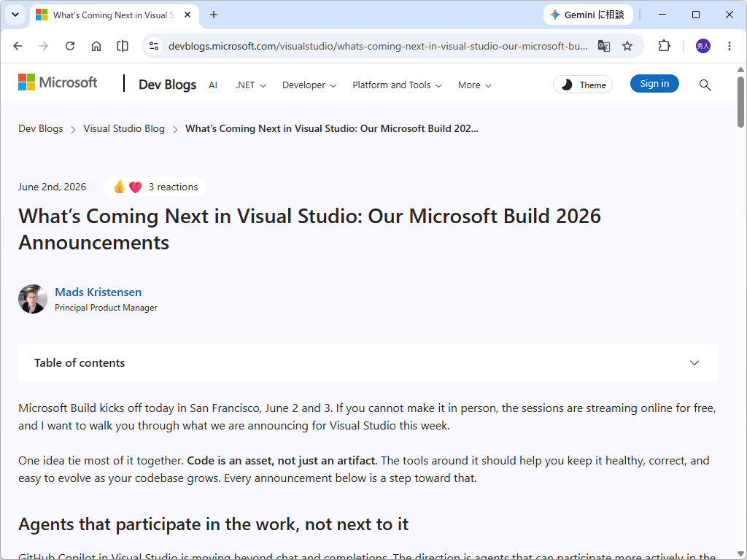Click the Microsoft logo
The height and width of the screenshot is (560, 747).
click(58, 82)
